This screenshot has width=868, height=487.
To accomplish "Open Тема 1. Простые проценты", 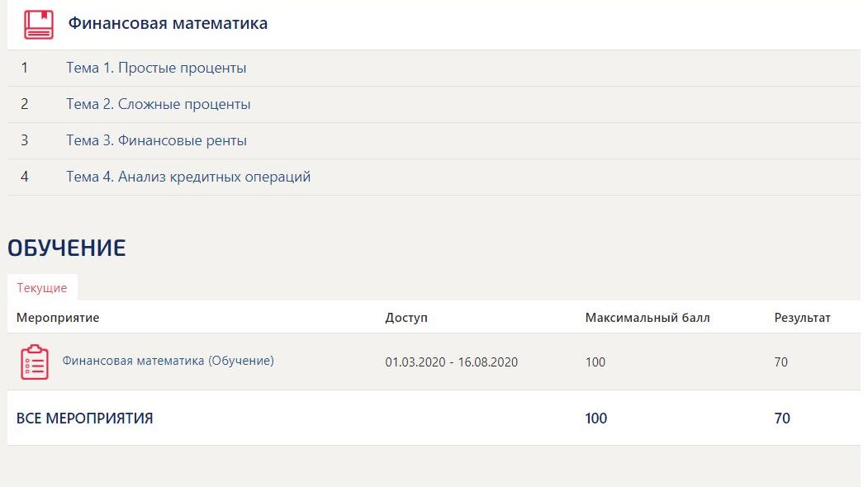I will [x=156, y=68].
